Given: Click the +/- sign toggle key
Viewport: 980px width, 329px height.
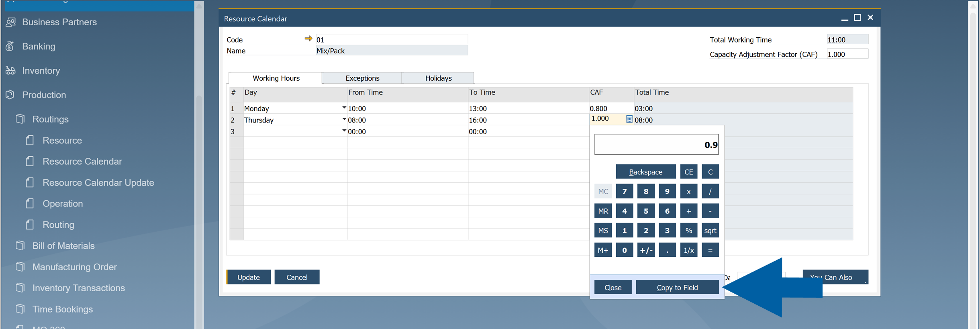Looking at the screenshot, I should coord(646,250).
